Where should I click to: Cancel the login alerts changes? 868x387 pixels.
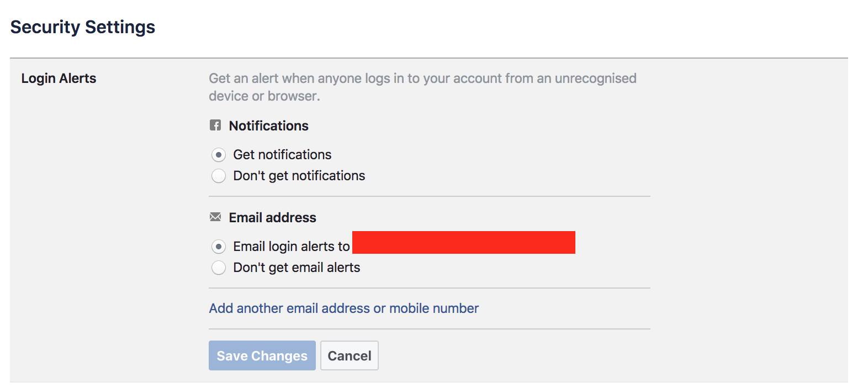[x=349, y=355]
